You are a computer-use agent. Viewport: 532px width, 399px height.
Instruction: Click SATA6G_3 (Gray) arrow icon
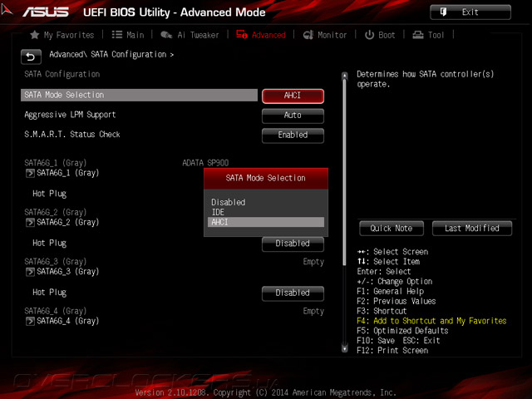coord(30,272)
